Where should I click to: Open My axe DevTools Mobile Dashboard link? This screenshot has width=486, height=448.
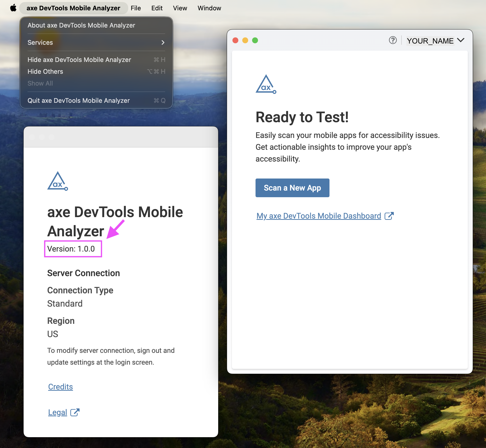[319, 216]
